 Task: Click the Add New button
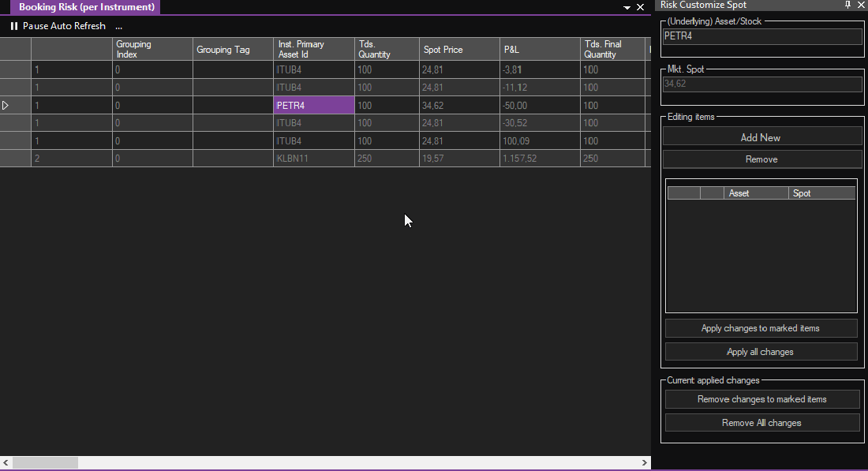point(761,137)
